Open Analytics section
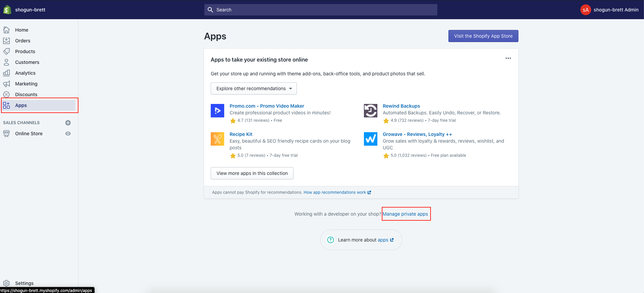The width and height of the screenshot is (644, 293). coord(25,73)
